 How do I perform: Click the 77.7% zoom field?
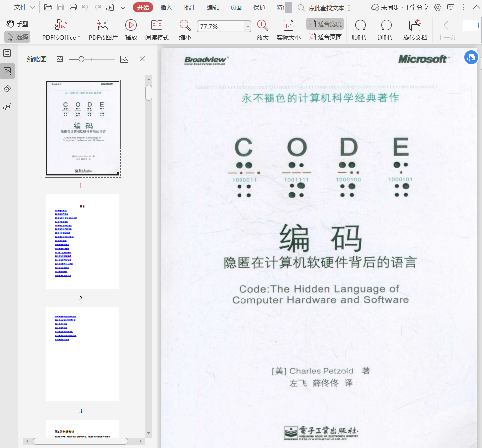click(221, 26)
